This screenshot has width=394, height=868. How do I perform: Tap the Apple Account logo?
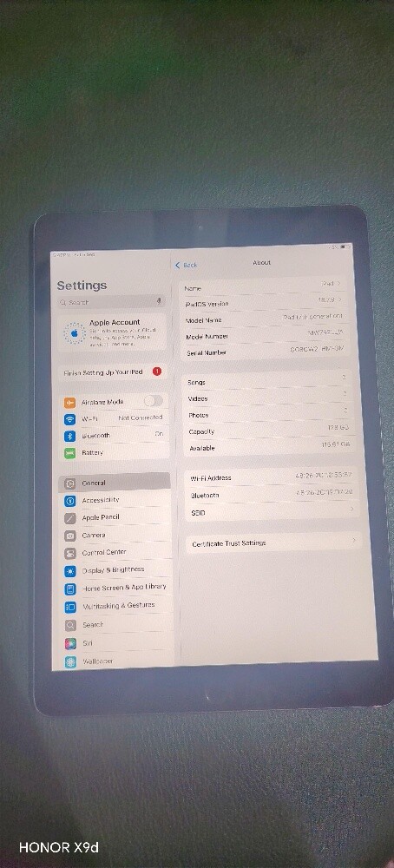(74, 333)
